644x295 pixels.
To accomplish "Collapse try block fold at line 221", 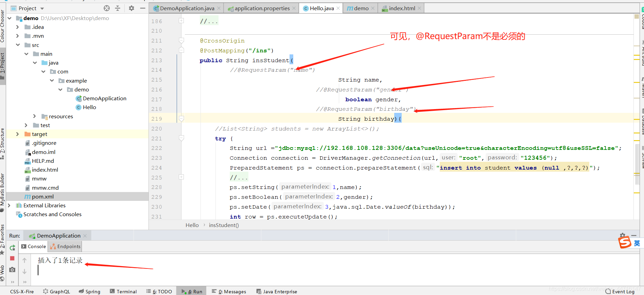I will coord(181,138).
